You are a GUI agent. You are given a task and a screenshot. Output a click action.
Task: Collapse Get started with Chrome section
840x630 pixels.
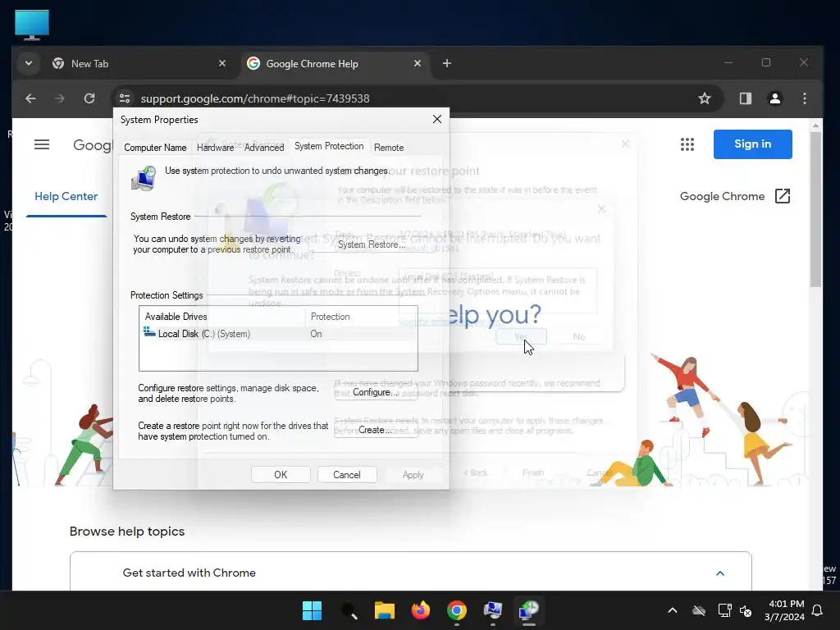720,573
